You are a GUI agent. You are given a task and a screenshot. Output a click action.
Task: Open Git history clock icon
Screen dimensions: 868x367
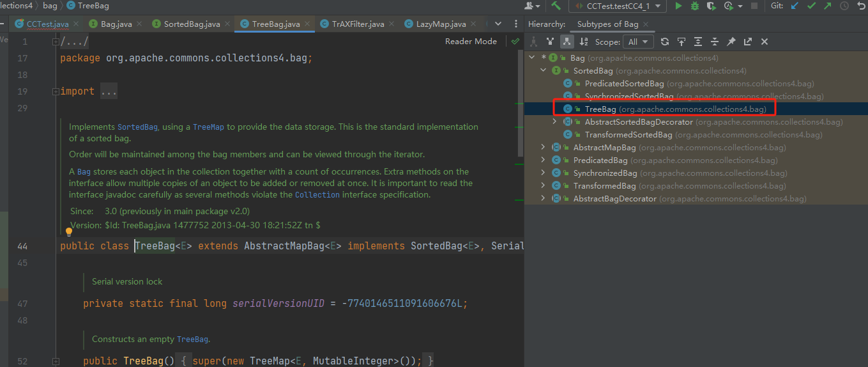[x=844, y=6]
